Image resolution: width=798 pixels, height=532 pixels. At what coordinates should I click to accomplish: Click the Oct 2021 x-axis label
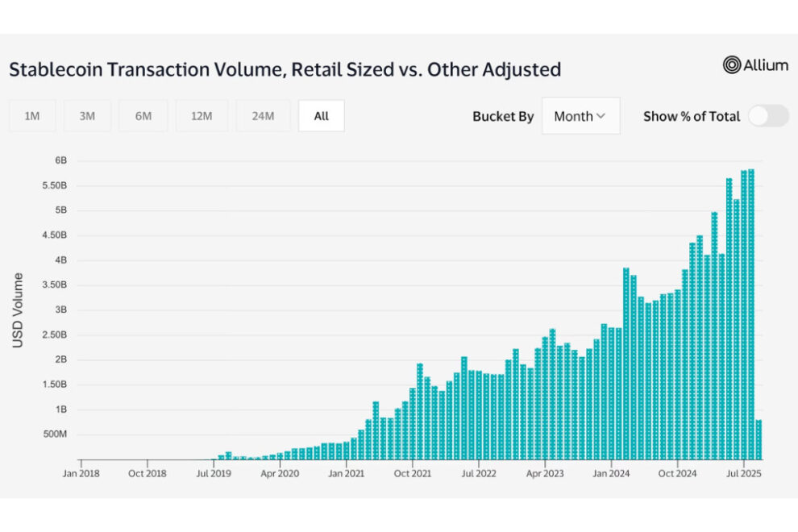412,473
